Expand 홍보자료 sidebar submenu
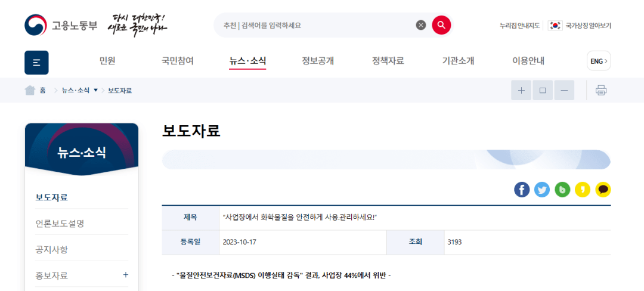This screenshot has width=644, height=291. [x=125, y=275]
